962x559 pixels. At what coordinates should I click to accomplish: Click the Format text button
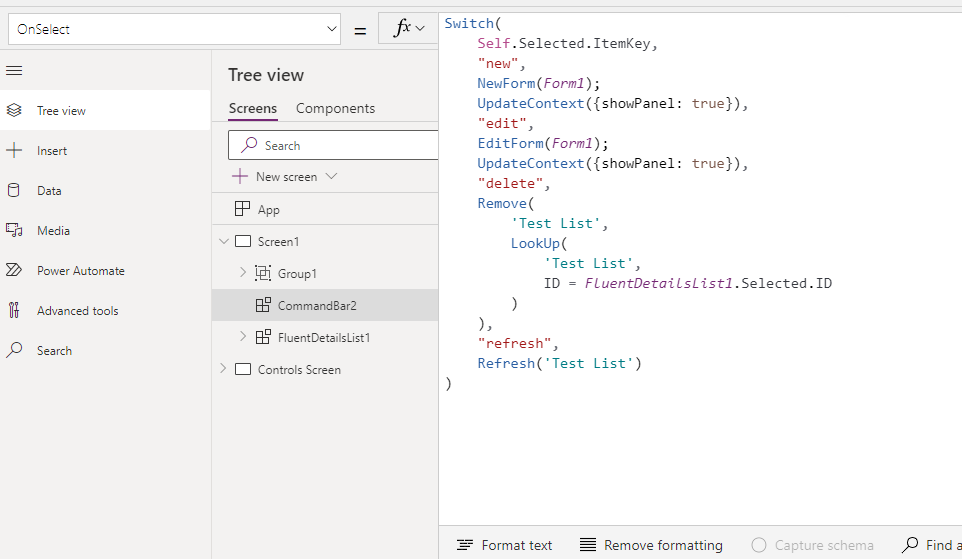pos(505,545)
